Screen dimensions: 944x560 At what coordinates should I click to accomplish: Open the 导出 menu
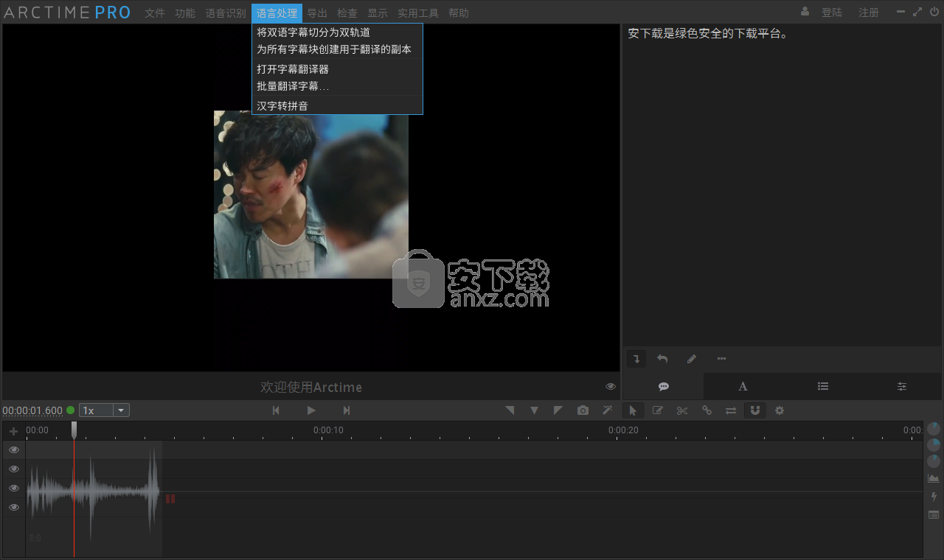point(317,13)
